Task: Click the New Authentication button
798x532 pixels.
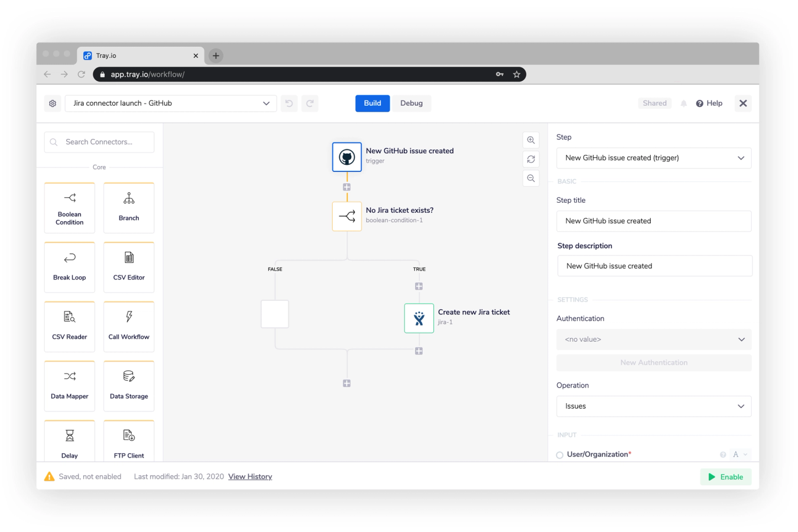Action: (x=654, y=363)
